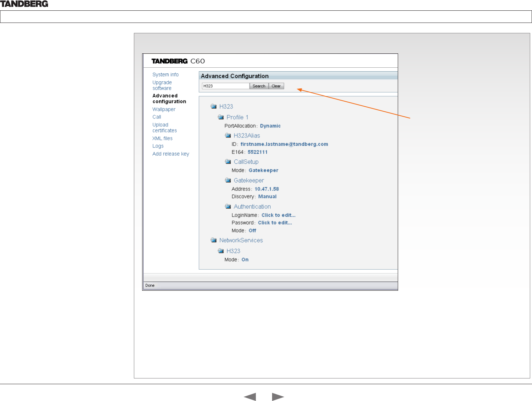Edit NetworkServices H323 Mode value On
532x401 pixels.
pyautogui.click(x=245, y=260)
